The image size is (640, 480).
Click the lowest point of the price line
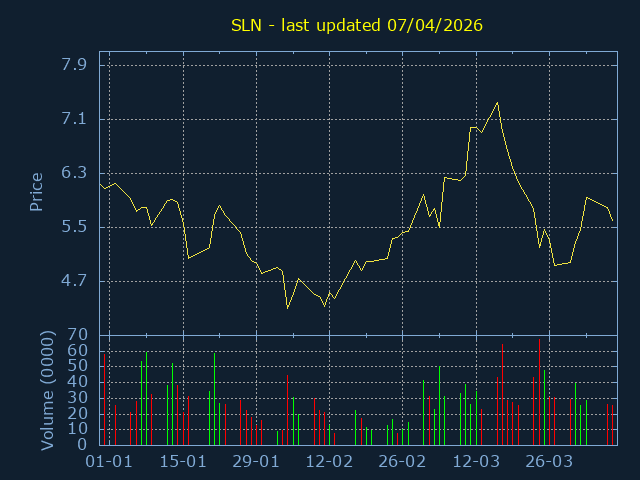(x=287, y=307)
